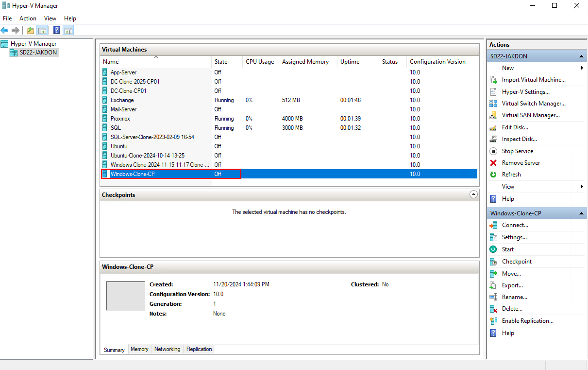Screen dimensions: 588x370
Task: Sort by the Uptime column header
Action: click(358, 62)
